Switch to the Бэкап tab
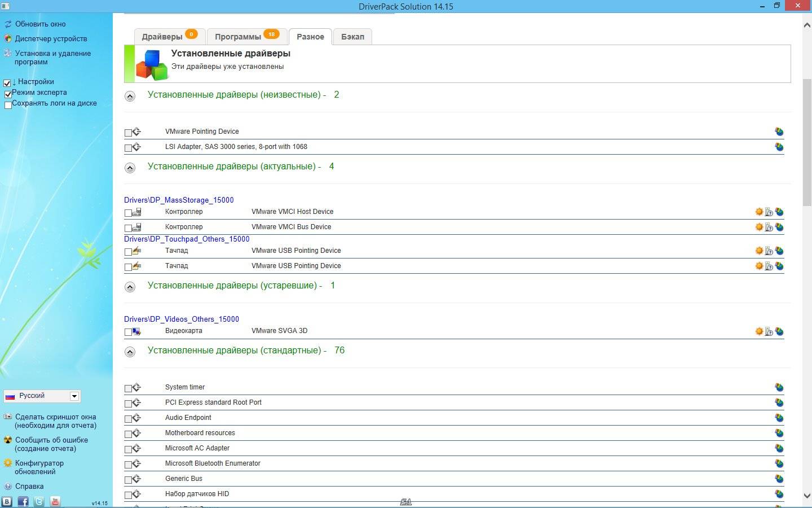This screenshot has height=508, width=812. coord(352,36)
